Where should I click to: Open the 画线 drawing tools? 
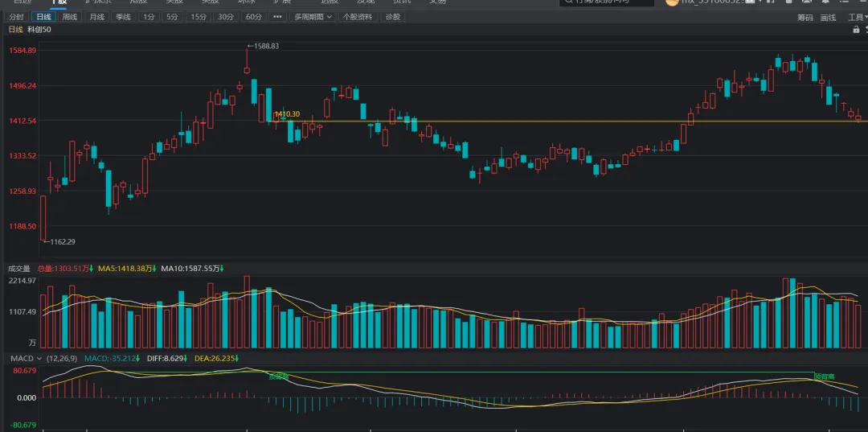[x=828, y=18]
